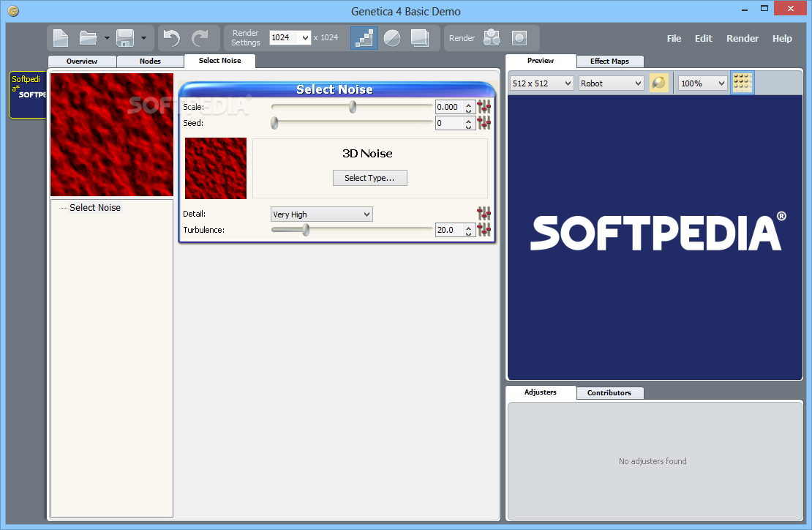The image size is (812, 530).
Task: Open the Help menu
Action: (782, 38)
